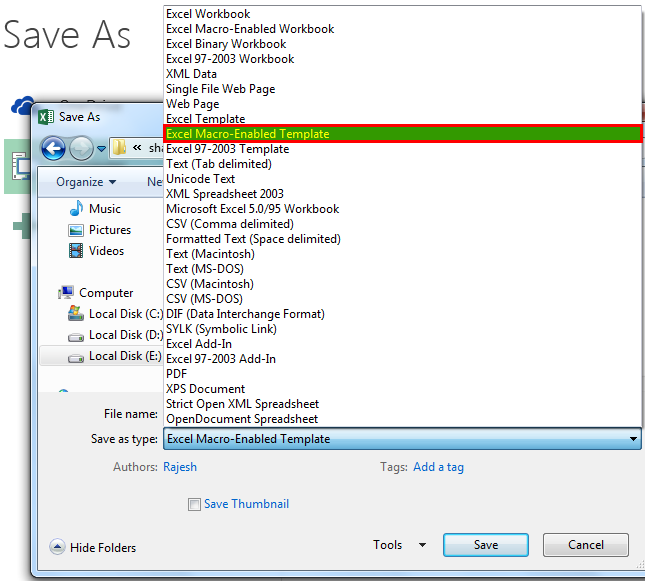Image resolution: width=645 pixels, height=581 pixels.
Task: Choose Single File Web Page type
Action: [x=402, y=89]
